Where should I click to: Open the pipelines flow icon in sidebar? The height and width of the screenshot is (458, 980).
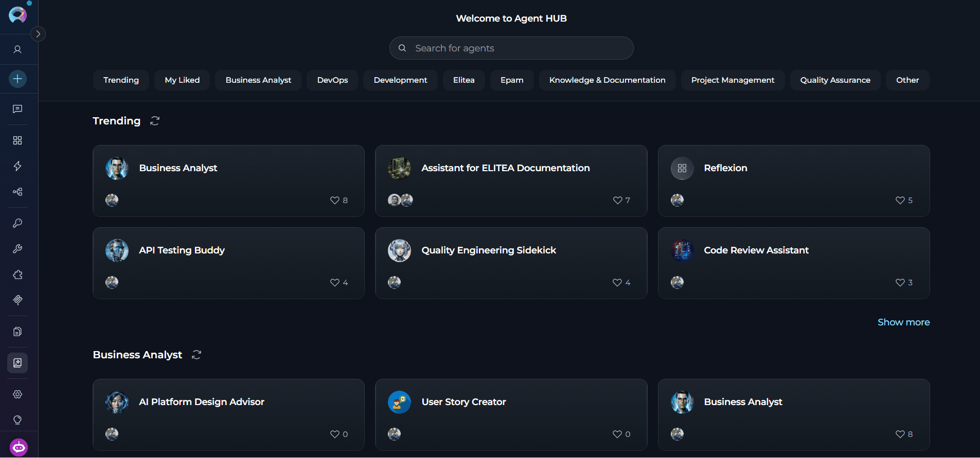pos(17,192)
